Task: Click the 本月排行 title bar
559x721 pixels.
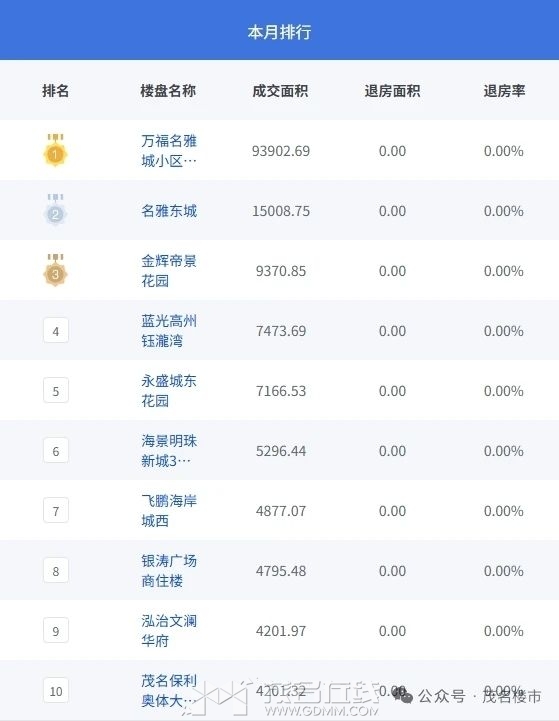Action: coord(280,30)
